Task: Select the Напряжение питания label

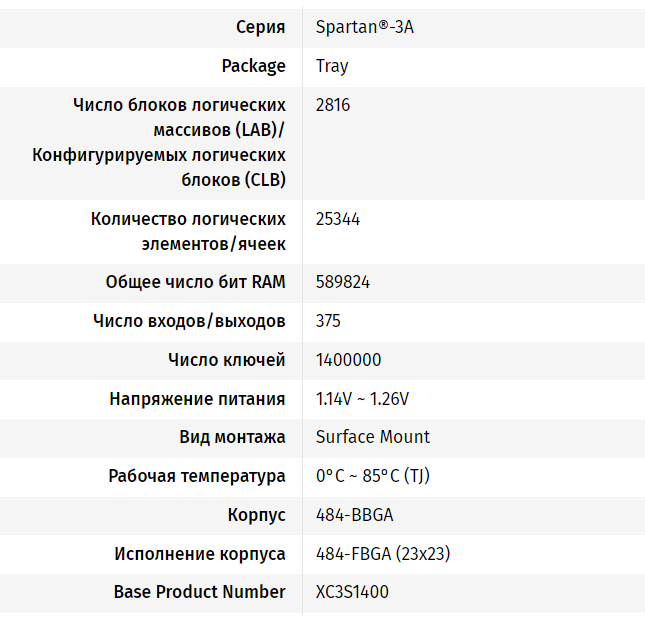Action: [197, 399]
